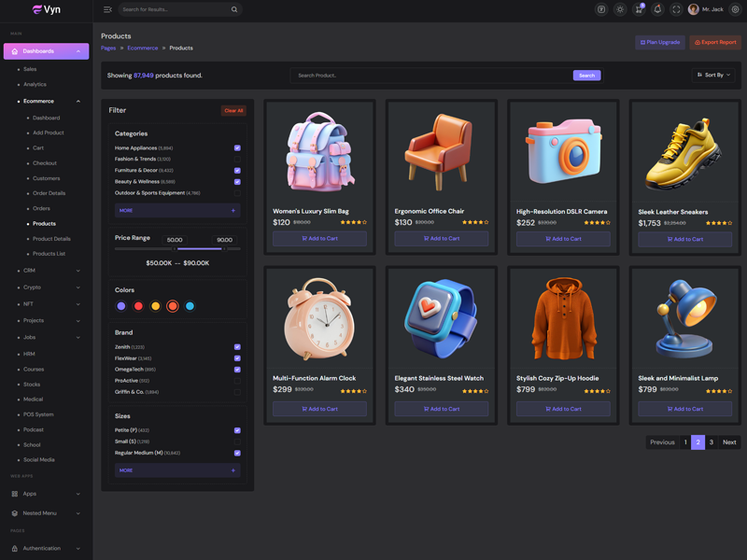The image size is (747, 560).
Task: Uncheck the Home Appliances category checkbox
Action: click(x=237, y=147)
